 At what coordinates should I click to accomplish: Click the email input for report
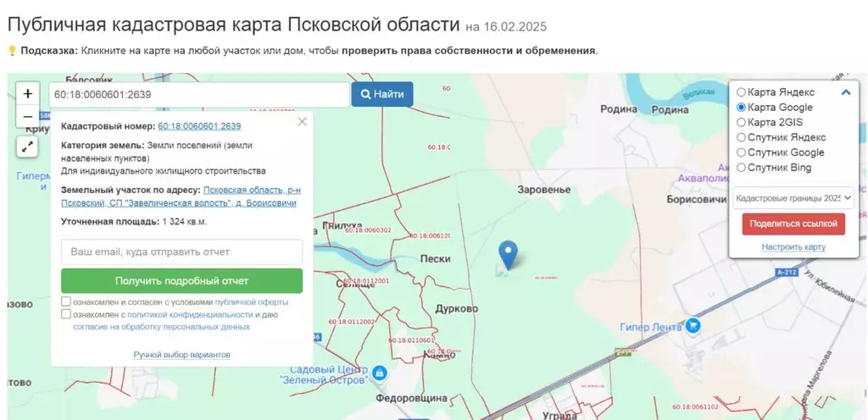tap(181, 252)
